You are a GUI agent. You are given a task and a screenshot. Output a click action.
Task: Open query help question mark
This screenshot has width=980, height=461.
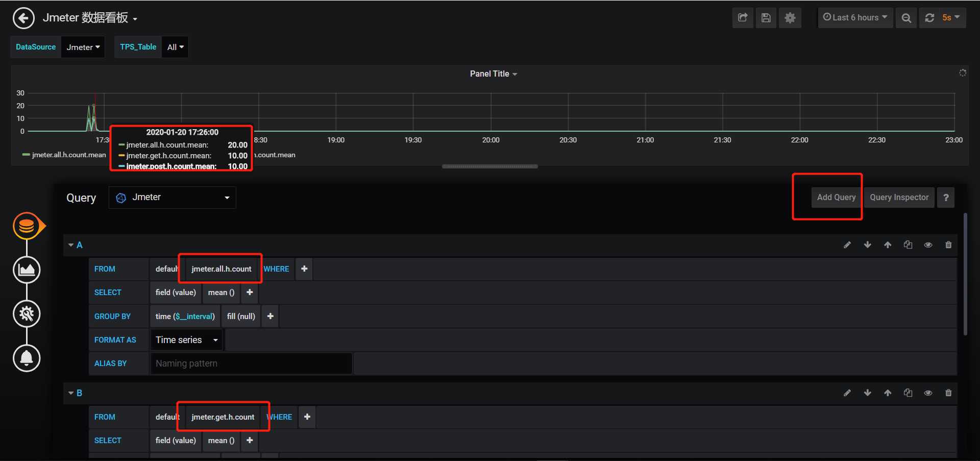pyautogui.click(x=946, y=198)
